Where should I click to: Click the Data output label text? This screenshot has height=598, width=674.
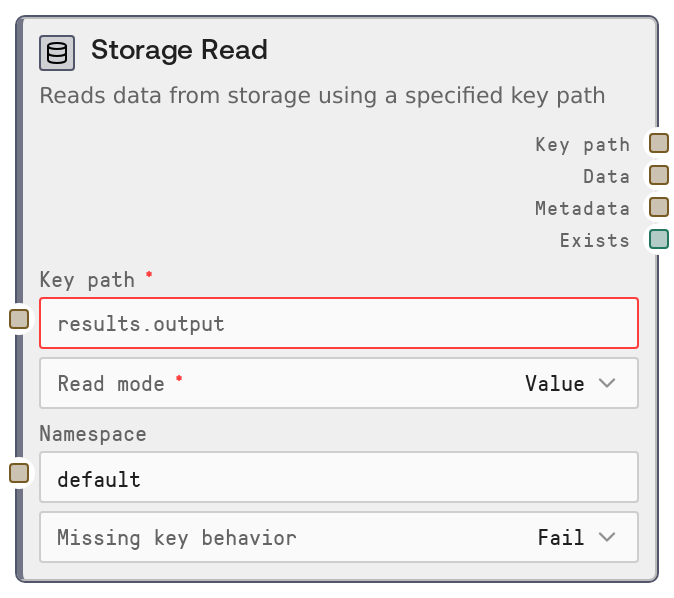click(607, 176)
